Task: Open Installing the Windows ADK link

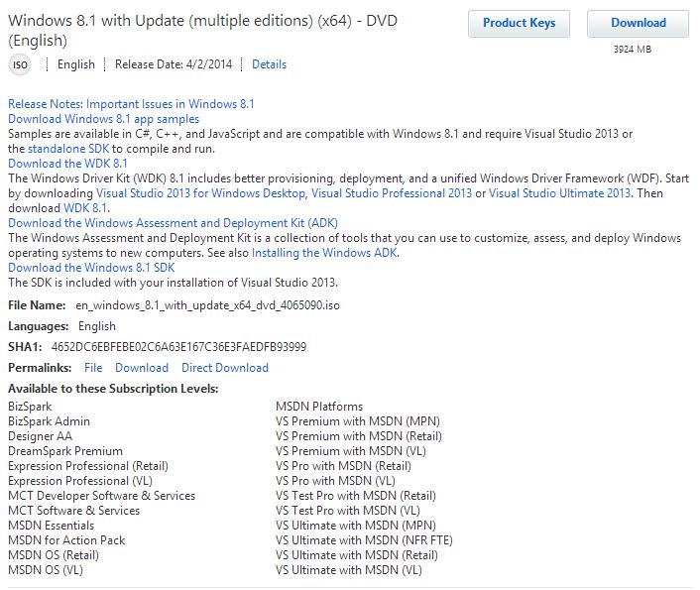Action: (324, 253)
